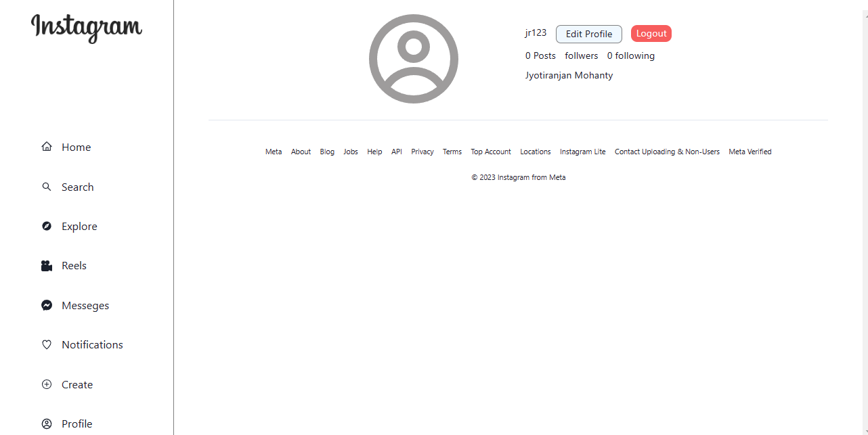
Task: Click the red Logout button
Action: coord(651,34)
